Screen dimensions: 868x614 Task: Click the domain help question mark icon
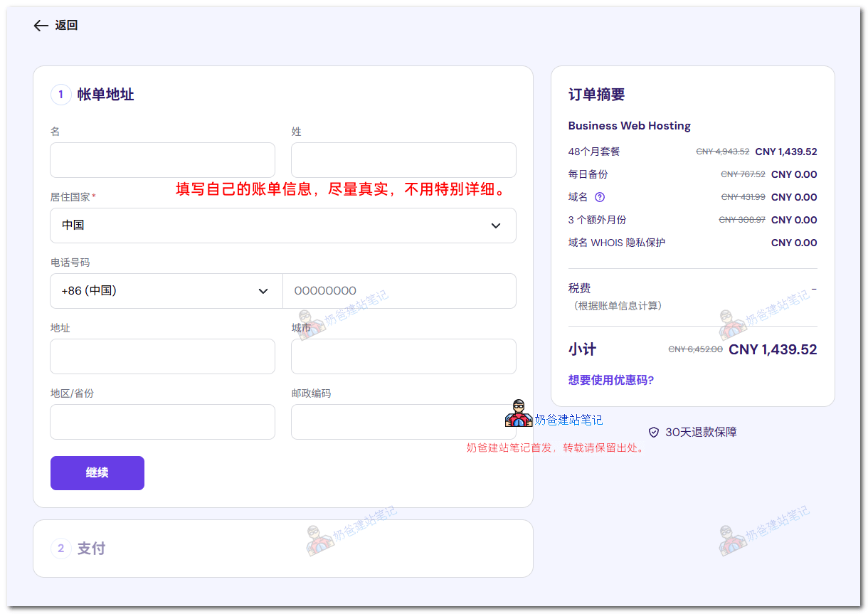(x=600, y=197)
